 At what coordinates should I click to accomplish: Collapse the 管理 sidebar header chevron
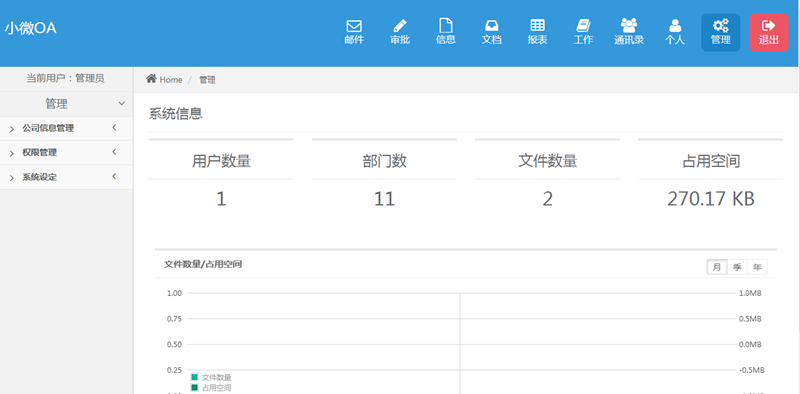pos(121,104)
